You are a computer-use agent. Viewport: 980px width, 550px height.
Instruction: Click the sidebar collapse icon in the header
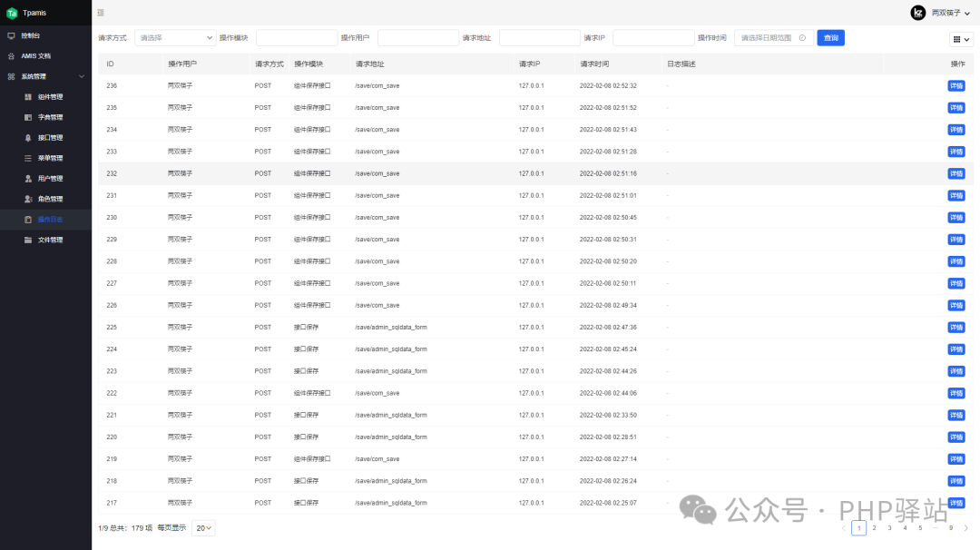100,12
